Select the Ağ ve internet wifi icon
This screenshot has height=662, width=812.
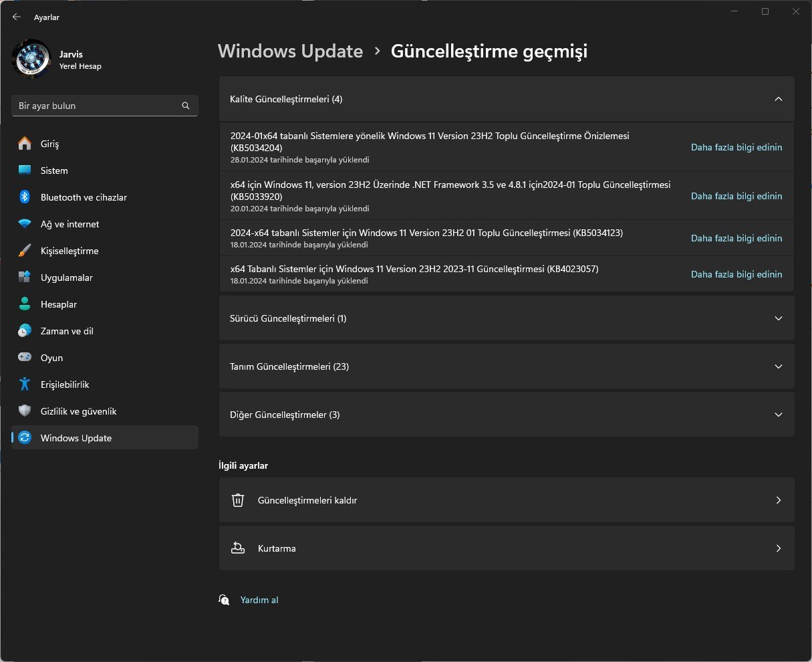(x=25, y=224)
